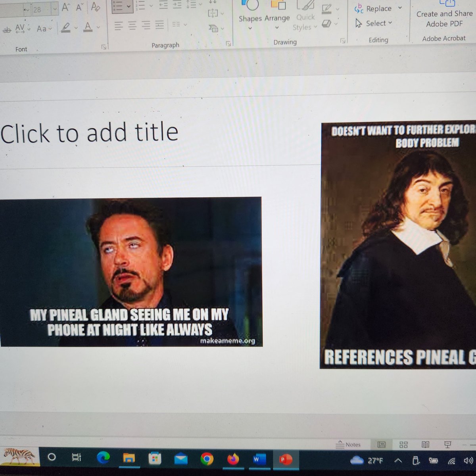Image resolution: width=476 pixels, height=476 pixels.
Task: Click the 'Click to add title' placeholder
Action: click(x=89, y=132)
